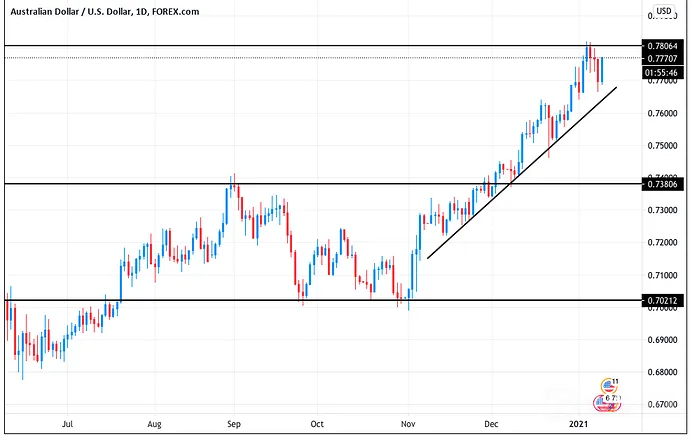Open the US flag economic event icon
The height and width of the screenshot is (438, 690).
(x=608, y=386)
